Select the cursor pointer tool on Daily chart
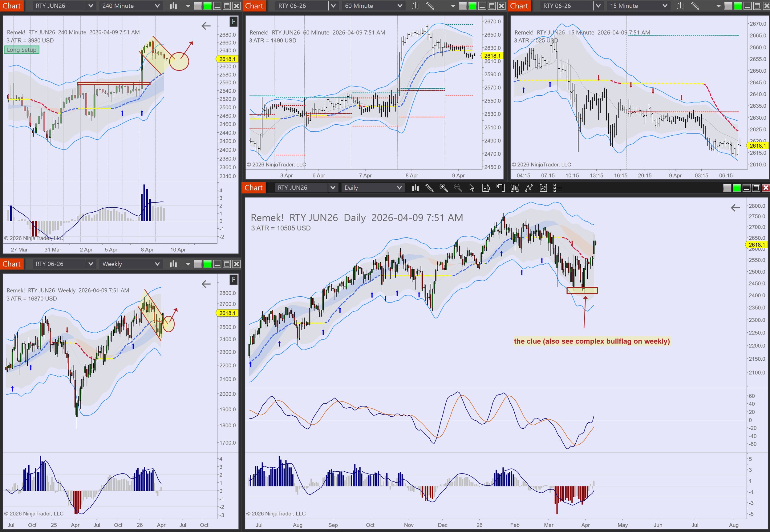 472,188
